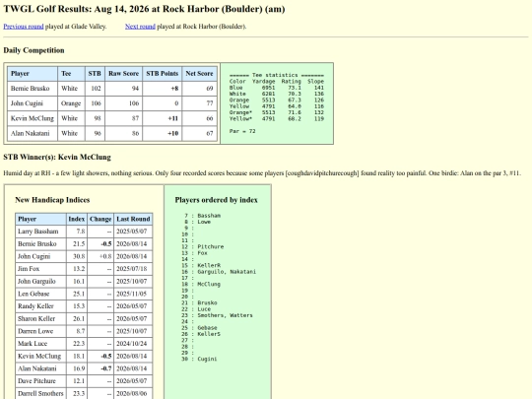Select Kevin McClung in handicap indices table
The height and width of the screenshot is (399, 532).
point(39,357)
